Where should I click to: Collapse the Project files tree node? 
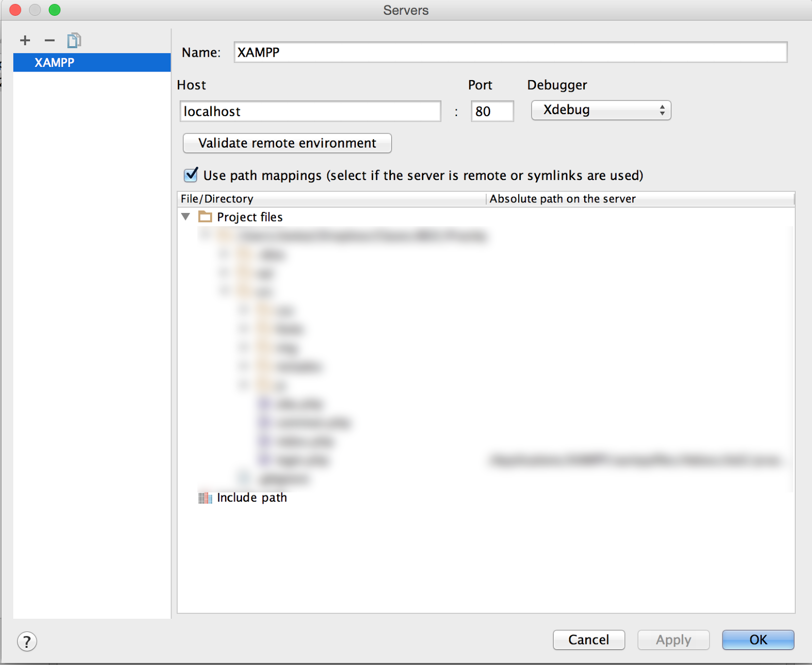pos(186,217)
